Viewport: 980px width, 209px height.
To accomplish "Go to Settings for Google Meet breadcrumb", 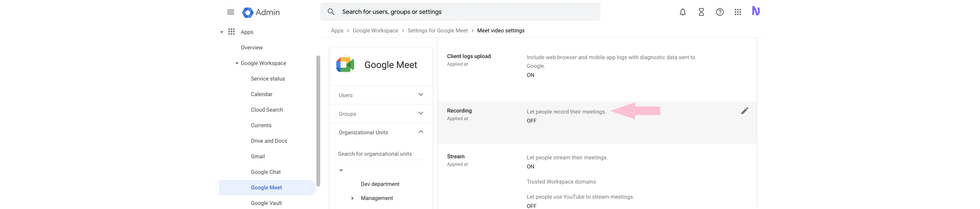I will 438,31.
